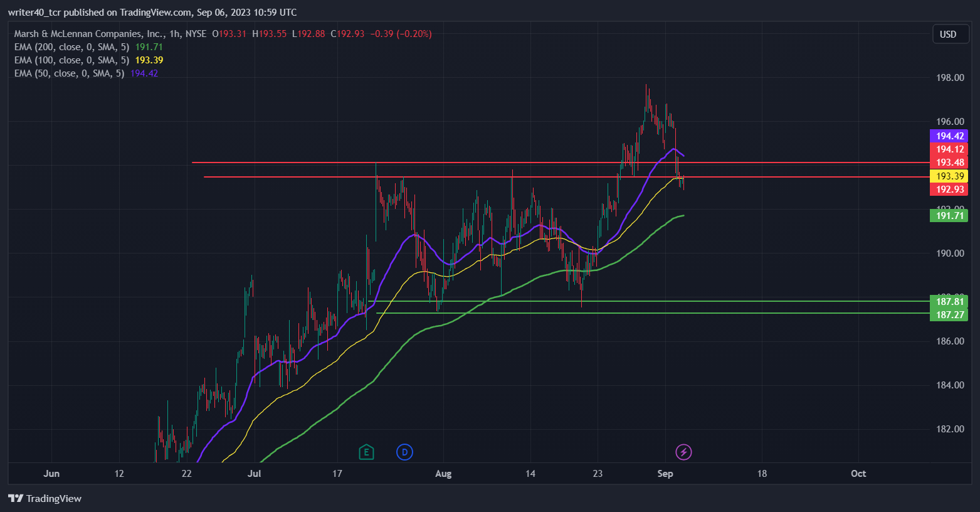980x512 pixels.
Task: Click the Jul label on time axis
Action: [254, 474]
